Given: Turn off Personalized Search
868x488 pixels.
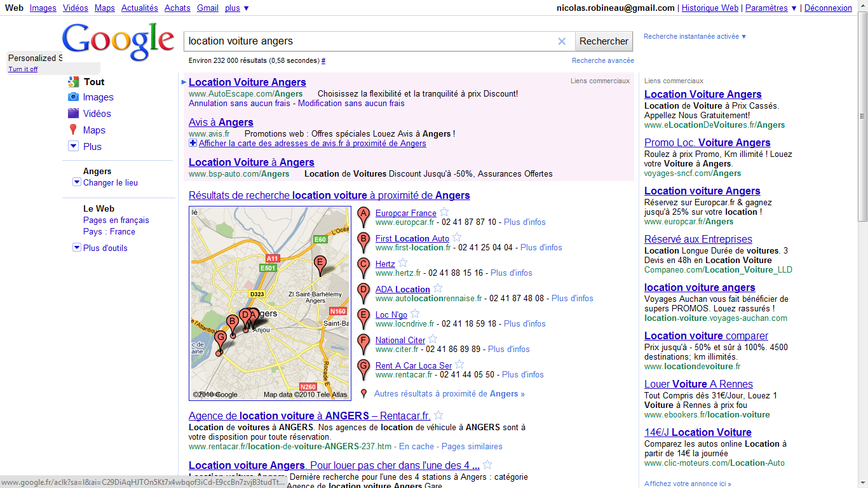Looking at the screenshot, I should click(x=23, y=69).
